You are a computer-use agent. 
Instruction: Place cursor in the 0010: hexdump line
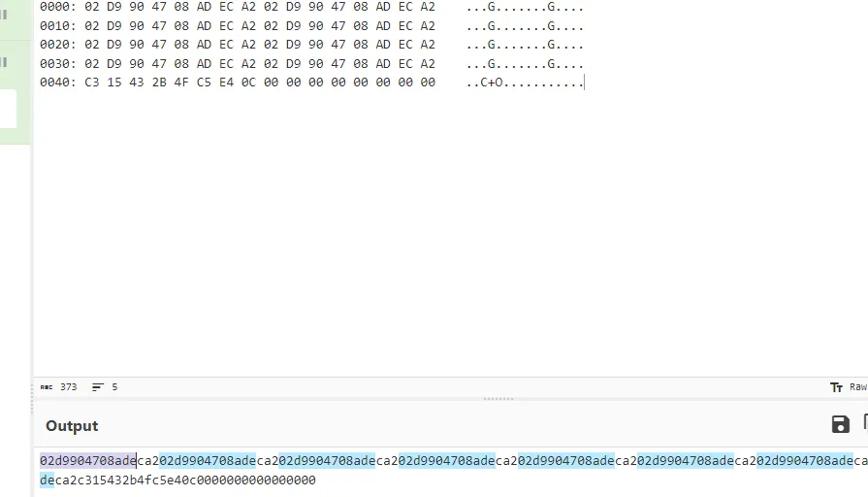311,26
